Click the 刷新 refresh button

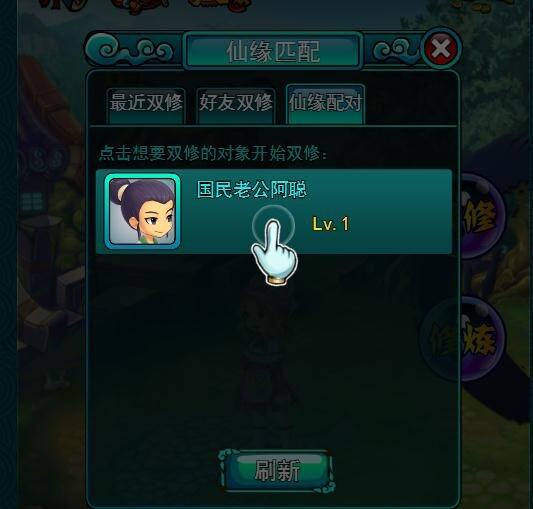coord(276,471)
